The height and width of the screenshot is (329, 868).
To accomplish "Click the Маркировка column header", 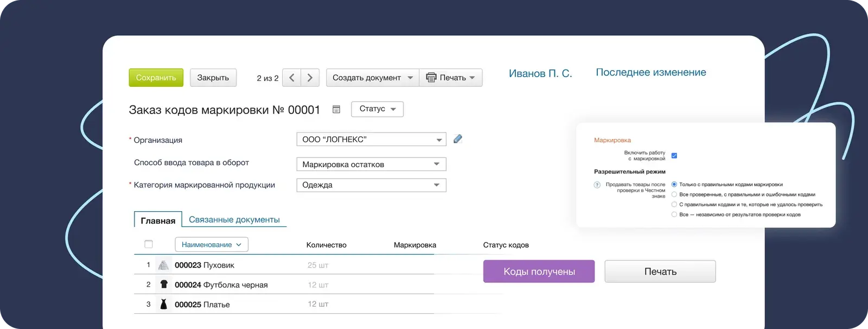I will pos(415,245).
